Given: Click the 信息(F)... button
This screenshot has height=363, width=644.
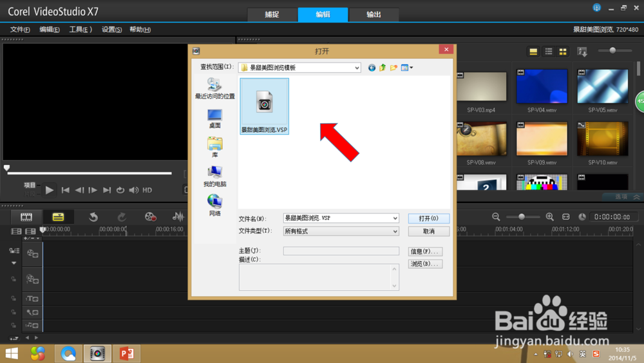Looking at the screenshot, I should pyautogui.click(x=425, y=251).
